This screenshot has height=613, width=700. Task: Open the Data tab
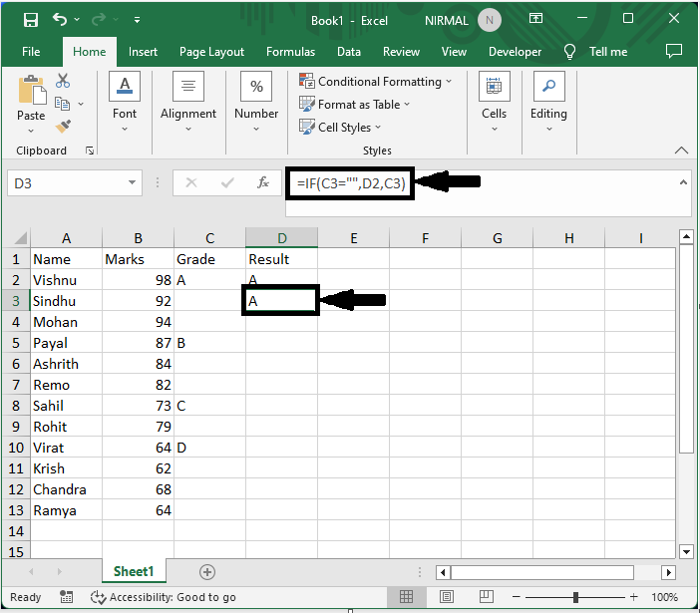349,52
